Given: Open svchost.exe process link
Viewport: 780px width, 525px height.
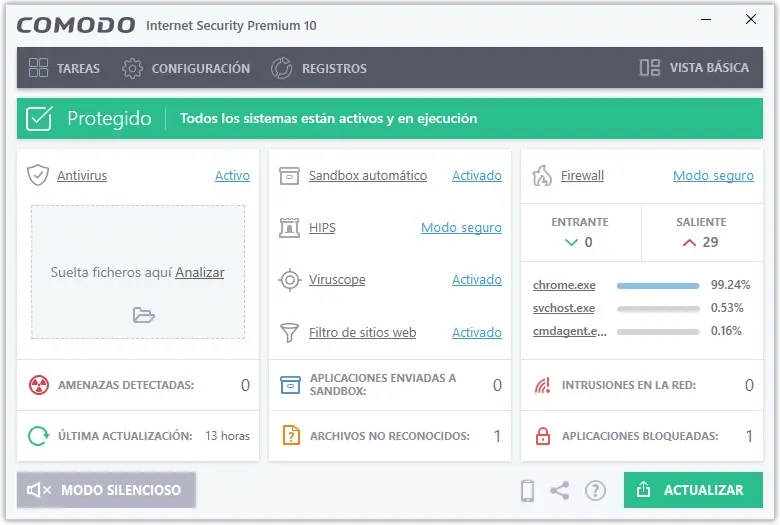Looking at the screenshot, I should tap(564, 308).
